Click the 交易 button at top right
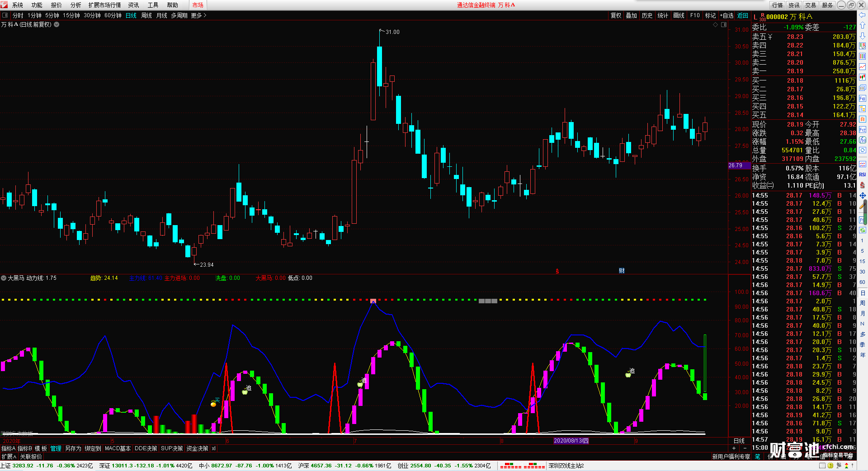Viewport: 868px width, 471px height. tap(811, 5)
